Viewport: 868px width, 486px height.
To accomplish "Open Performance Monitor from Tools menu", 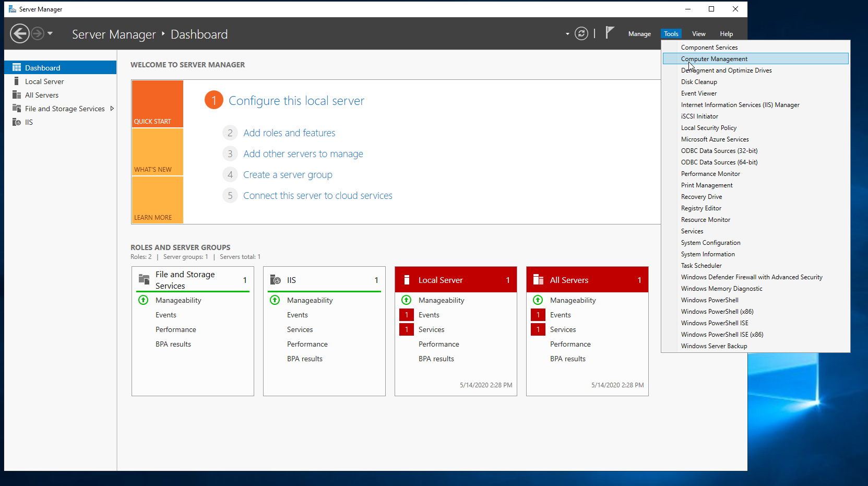I will click(x=755, y=174).
